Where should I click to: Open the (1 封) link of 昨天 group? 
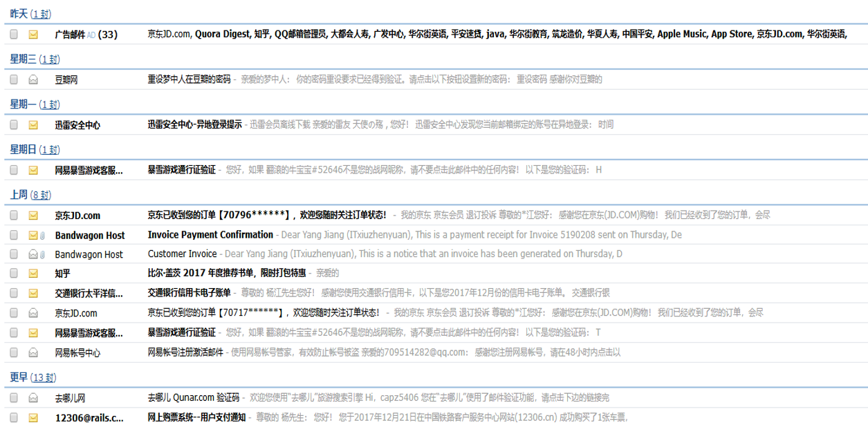[x=41, y=15]
